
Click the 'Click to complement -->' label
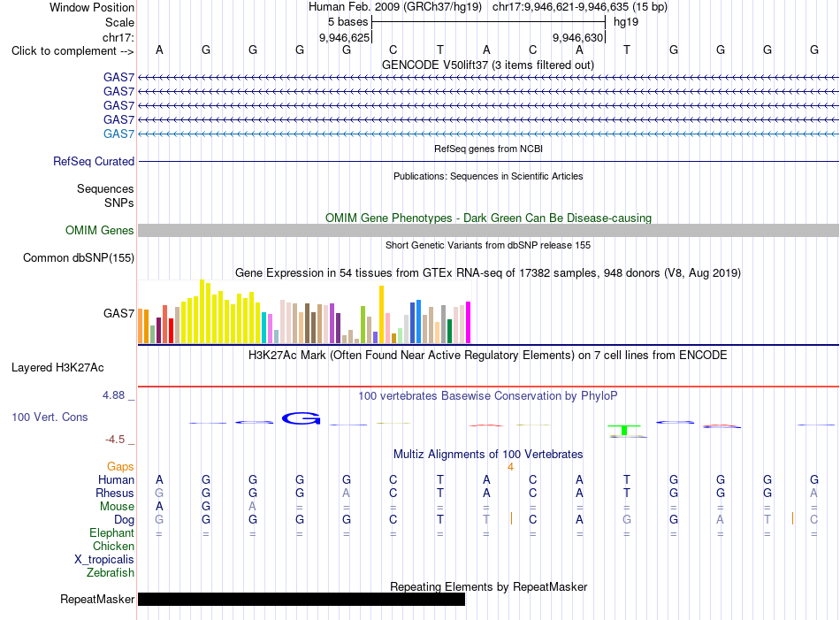[x=73, y=51]
